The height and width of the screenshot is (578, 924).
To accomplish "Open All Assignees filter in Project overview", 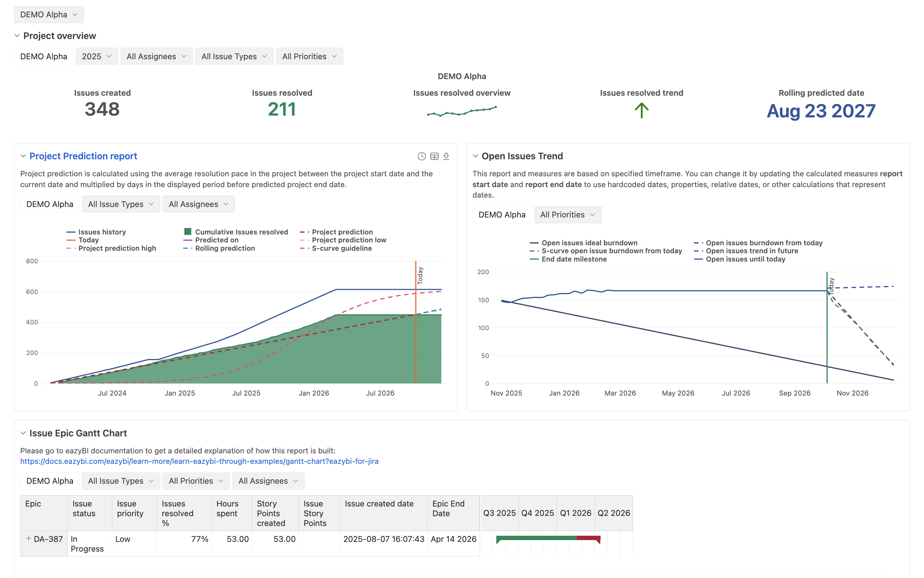I will click(157, 56).
